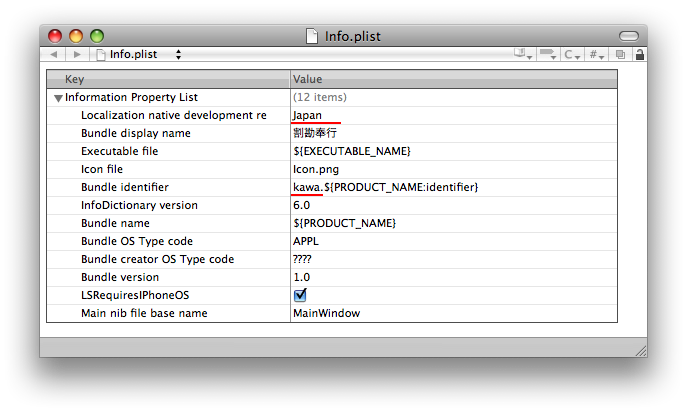Open the breakpoints popup icon
The image size is (687, 412).
point(548,54)
